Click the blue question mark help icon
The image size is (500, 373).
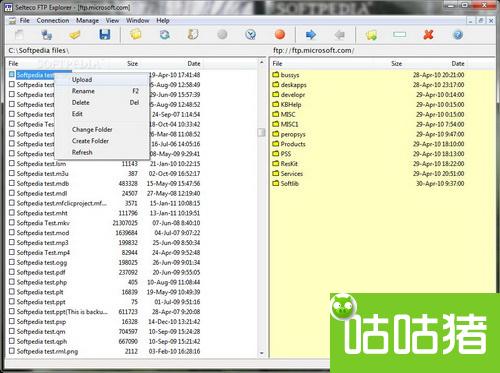pyautogui.click(x=458, y=35)
